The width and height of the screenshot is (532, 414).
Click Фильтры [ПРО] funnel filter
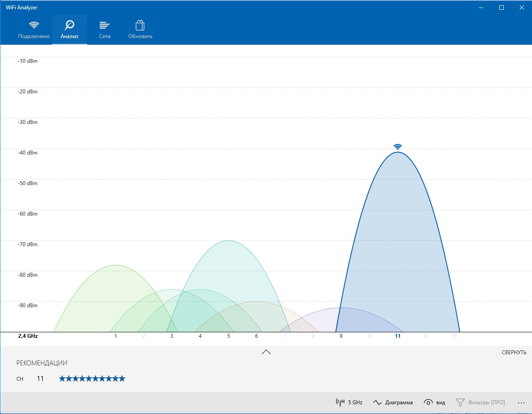(481, 402)
